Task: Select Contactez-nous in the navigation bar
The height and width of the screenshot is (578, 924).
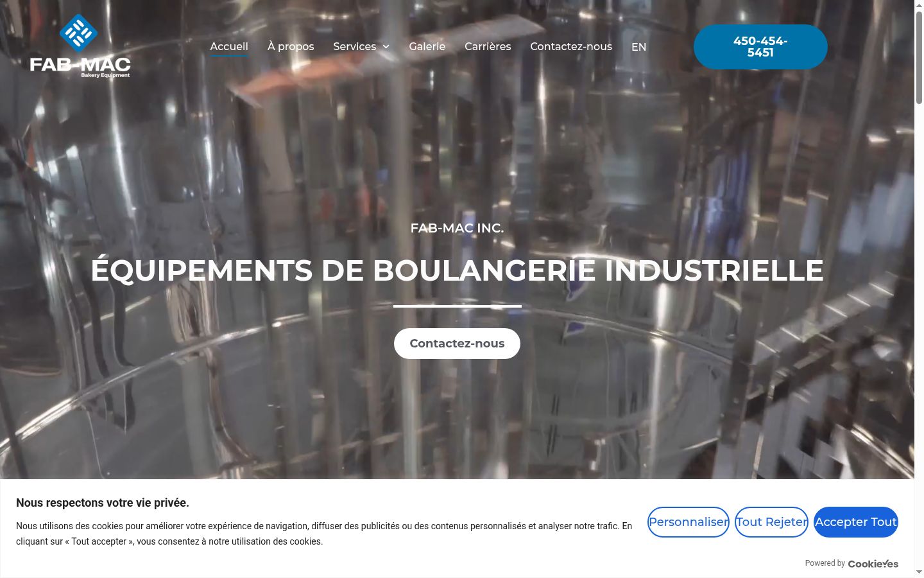Action: click(x=571, y=46)
